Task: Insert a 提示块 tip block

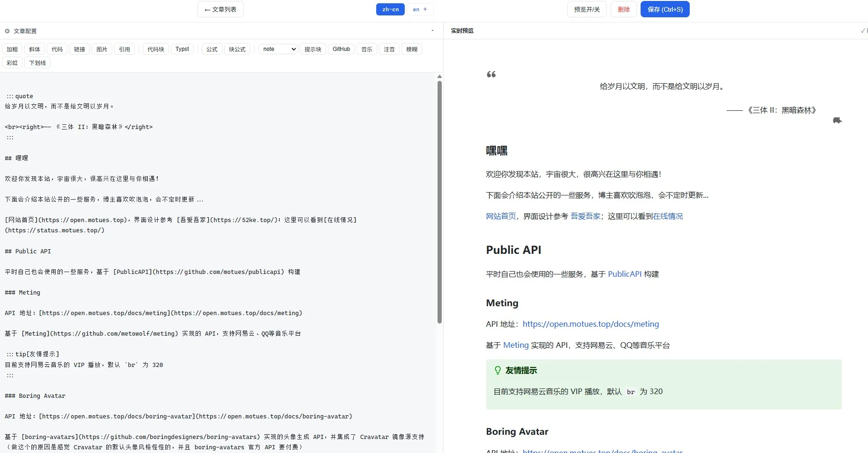Action: pos(313,49)
